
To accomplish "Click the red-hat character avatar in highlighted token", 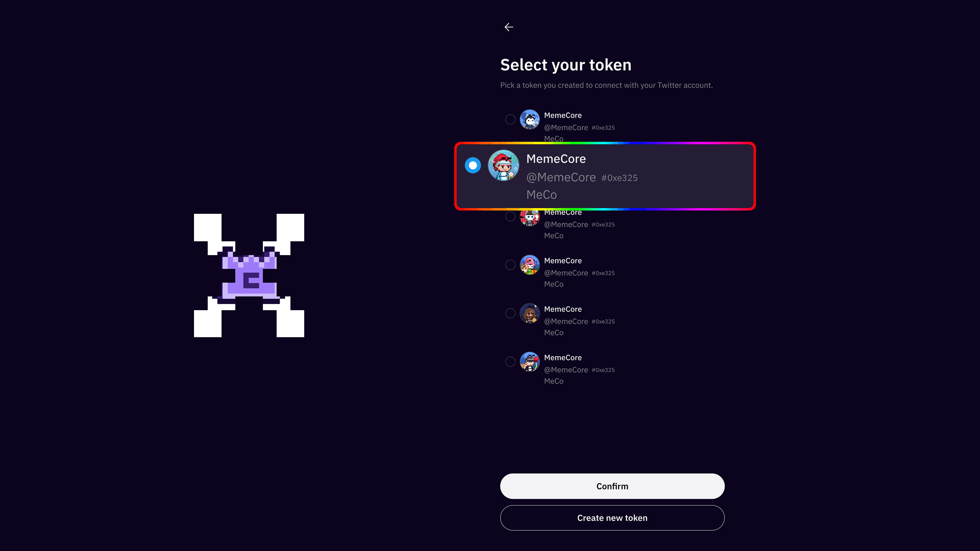I will [x=503, y=165].
